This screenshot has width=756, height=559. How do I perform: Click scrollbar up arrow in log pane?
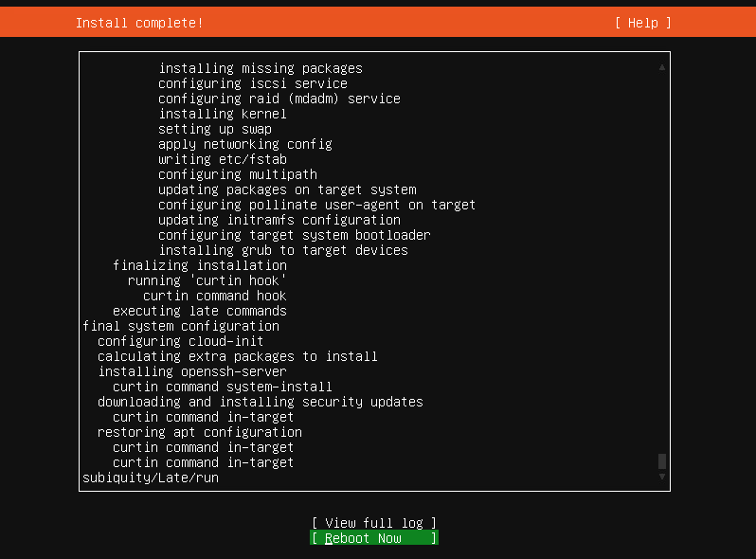click(662, 67)
